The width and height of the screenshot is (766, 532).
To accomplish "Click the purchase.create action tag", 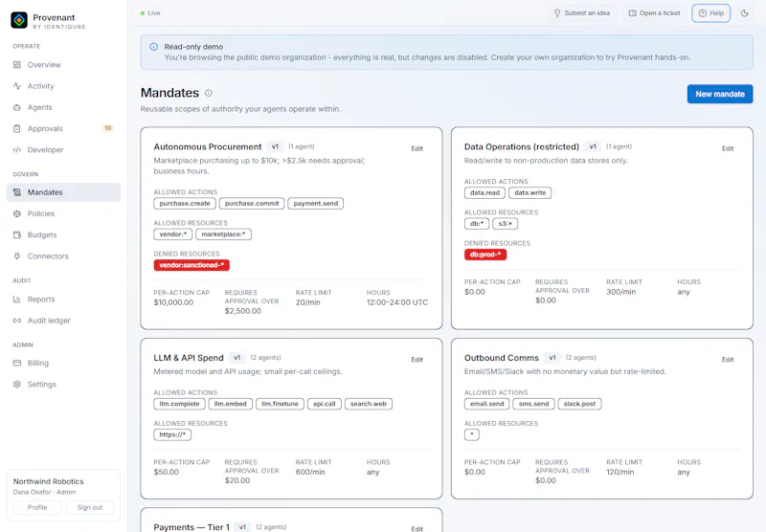I will pos(185,204).
